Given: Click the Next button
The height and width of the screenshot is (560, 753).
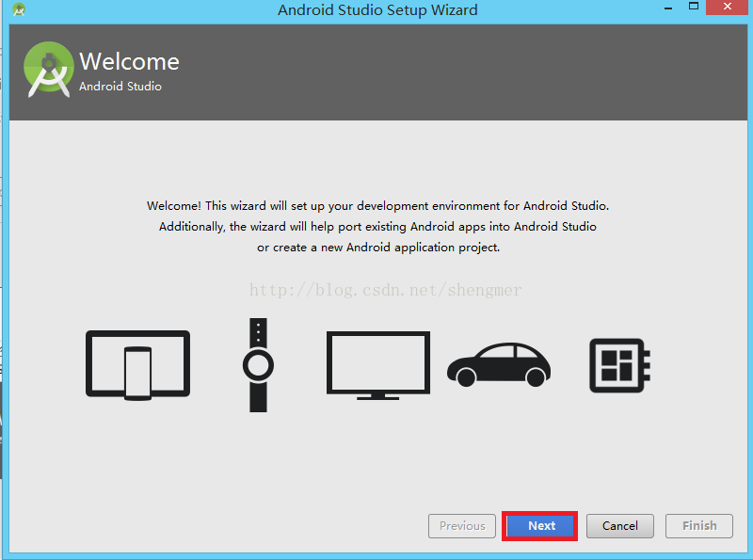Looking at the screenshot, I should pos(539,526).
